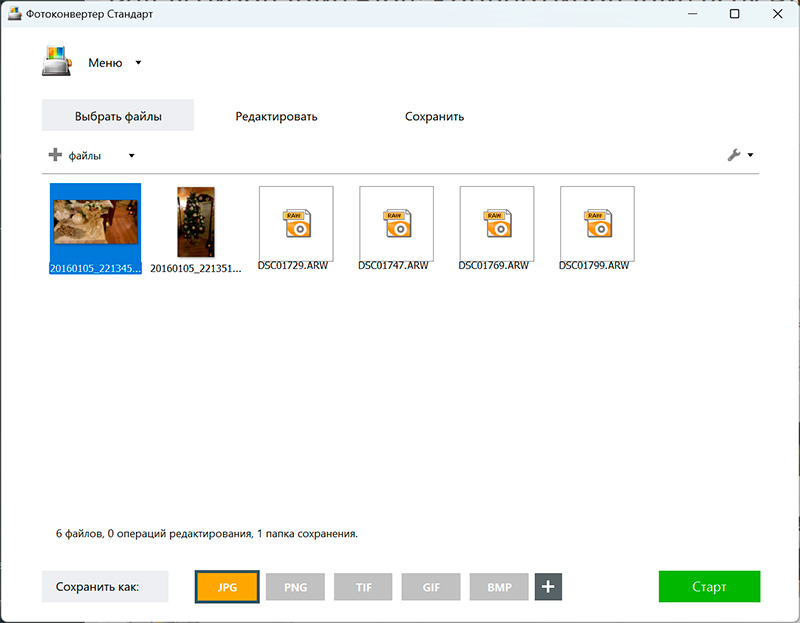800x623 pixels.
Task: Select the DSC01769.ARW raw file icon
Action: (496, 223)
